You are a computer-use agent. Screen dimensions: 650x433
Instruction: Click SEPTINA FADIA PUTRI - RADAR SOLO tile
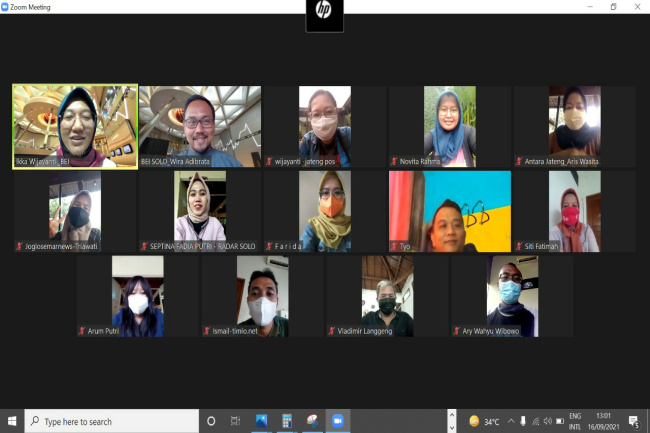(200, 211)
